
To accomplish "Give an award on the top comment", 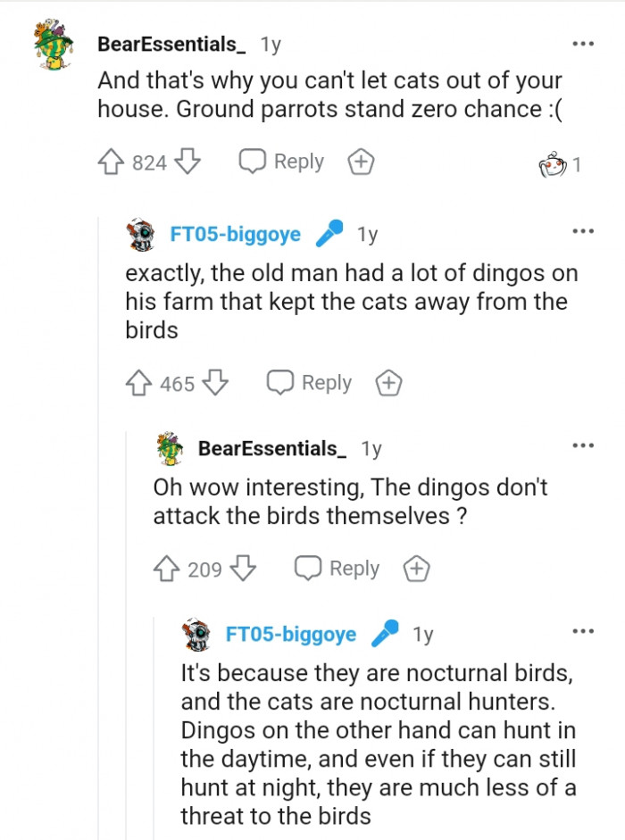I will coord(360,162).
